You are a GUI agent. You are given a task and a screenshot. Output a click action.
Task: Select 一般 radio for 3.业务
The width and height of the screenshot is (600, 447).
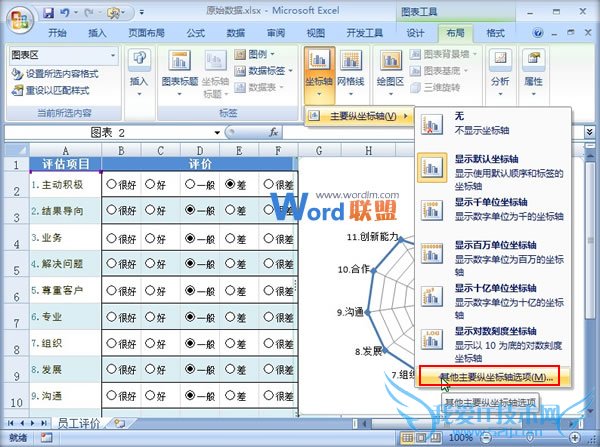point(190,238)
